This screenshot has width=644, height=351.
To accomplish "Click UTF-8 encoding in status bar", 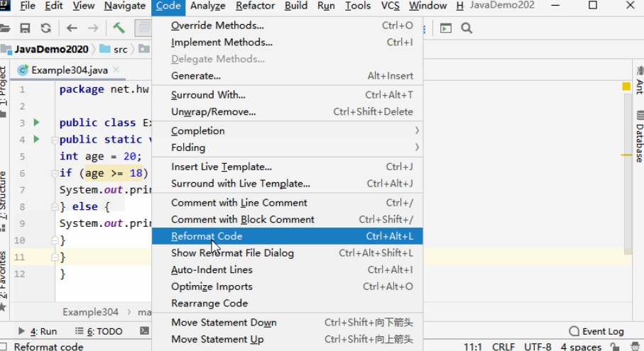I will point(537,347).
